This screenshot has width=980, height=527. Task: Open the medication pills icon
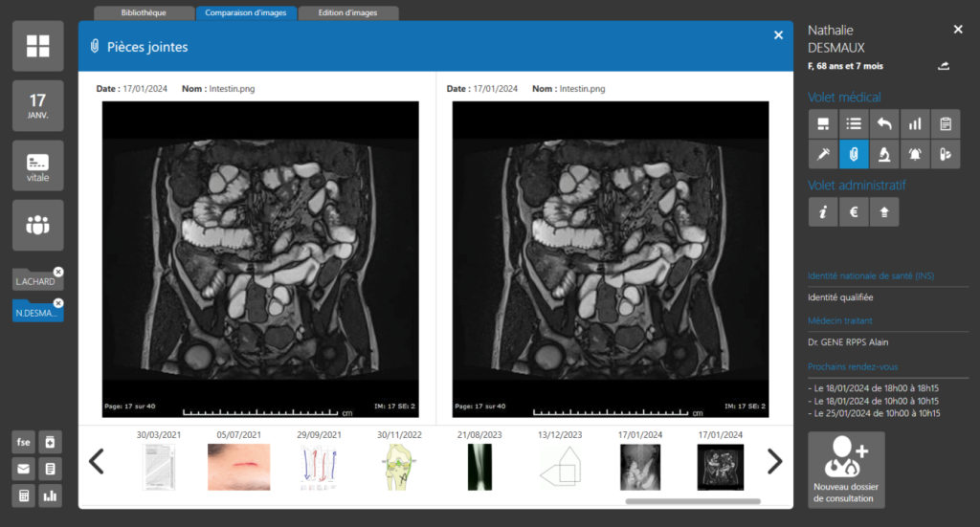click(945, 154)
